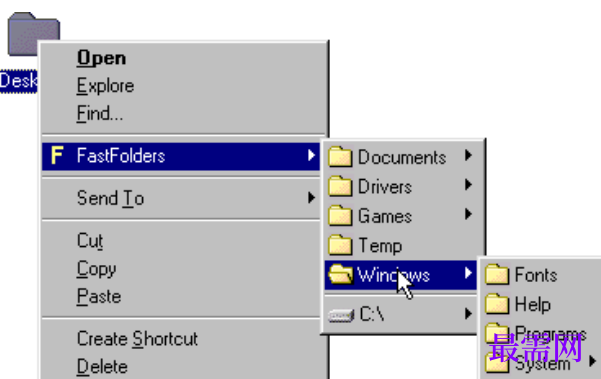Select the Find... menu entry
Image resolution: width=601 pixels, height=379 pixels.
click(100, 114)
